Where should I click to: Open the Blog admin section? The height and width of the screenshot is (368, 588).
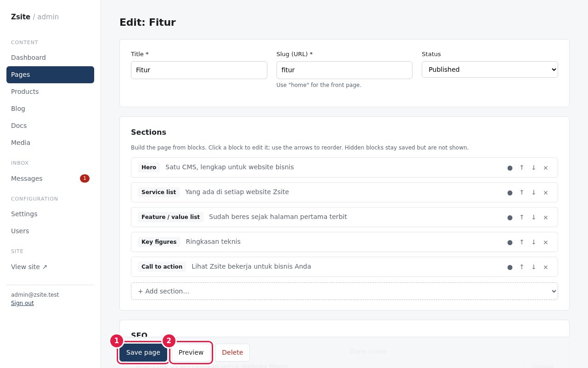(x=50, y=109)
